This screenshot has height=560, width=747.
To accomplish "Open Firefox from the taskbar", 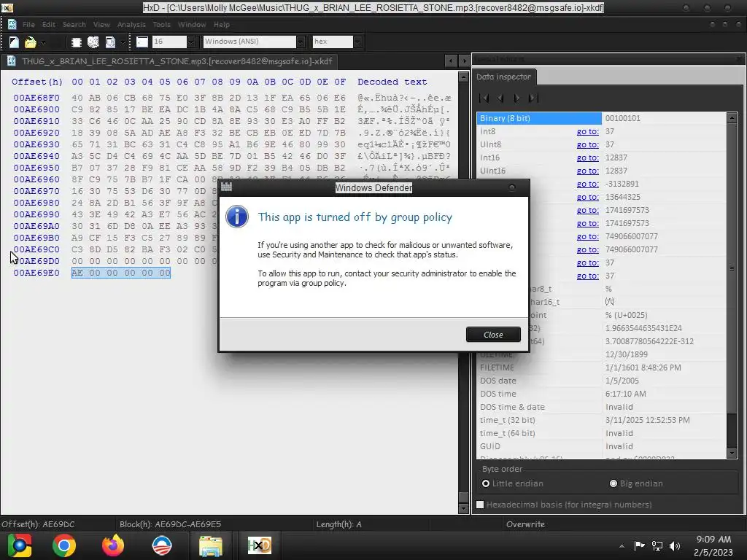I will 113,545.
